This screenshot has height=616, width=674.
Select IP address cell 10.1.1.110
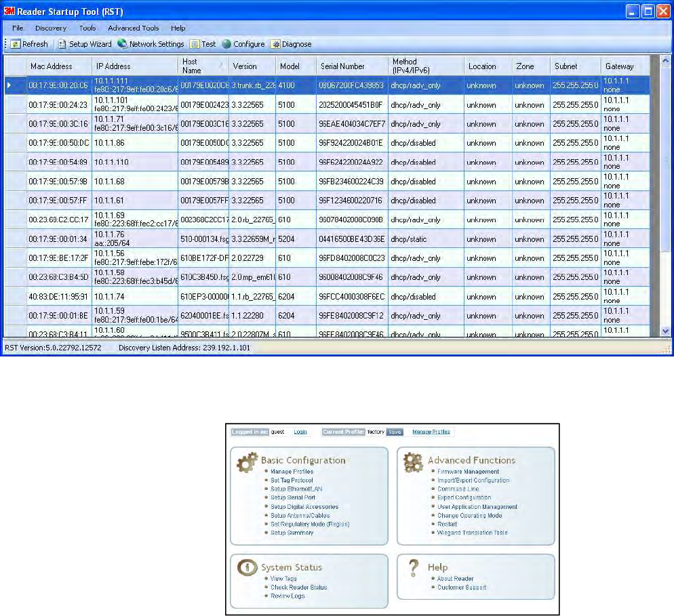[135, 163]
